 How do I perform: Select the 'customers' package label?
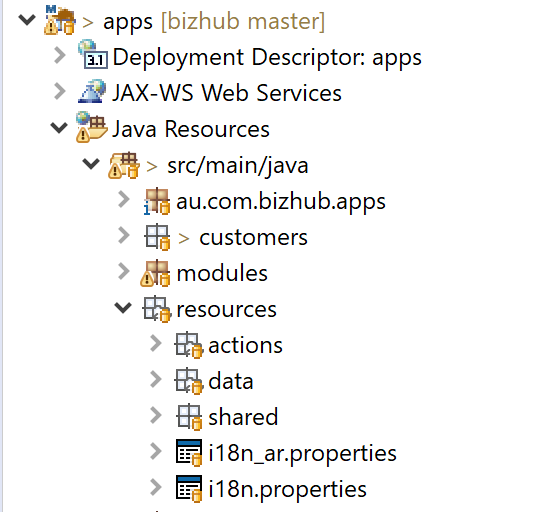pos(254,238)
